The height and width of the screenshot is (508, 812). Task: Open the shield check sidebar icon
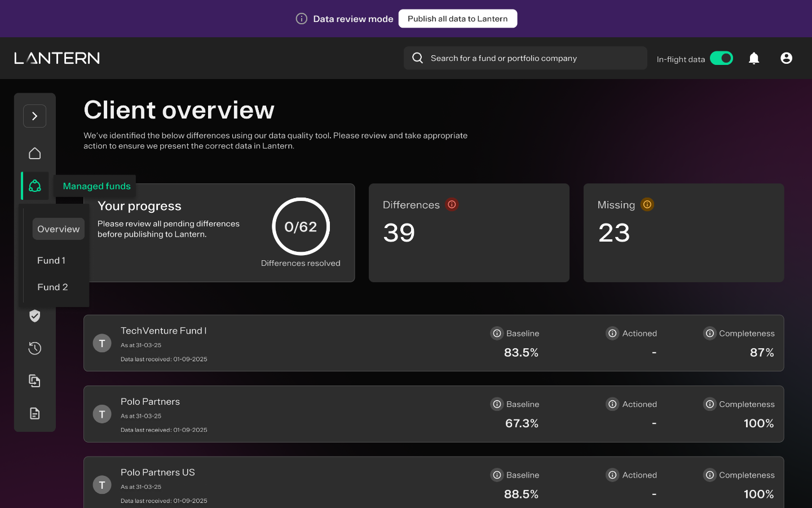click(x=35, y=316)
